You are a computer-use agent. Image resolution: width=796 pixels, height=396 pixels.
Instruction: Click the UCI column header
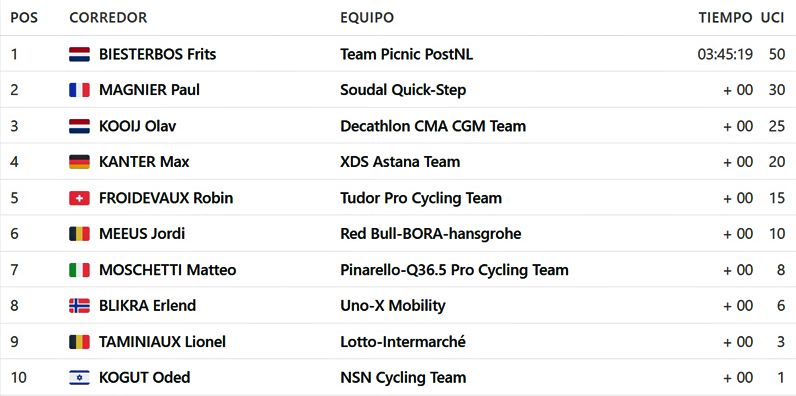pyautogui.click(x=773, y=18)
